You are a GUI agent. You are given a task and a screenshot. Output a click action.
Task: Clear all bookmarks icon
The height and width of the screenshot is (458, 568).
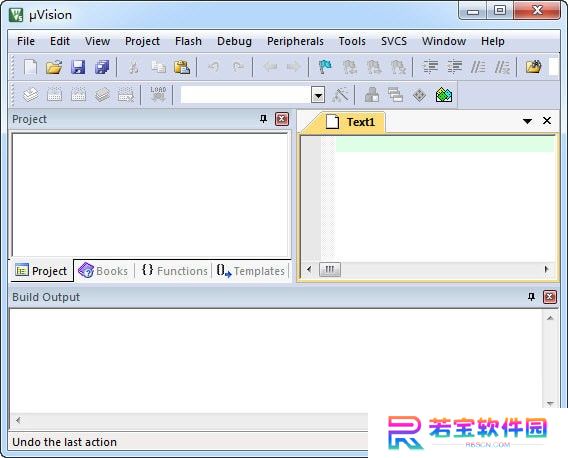pyautogui.click(x=398, y=67)
